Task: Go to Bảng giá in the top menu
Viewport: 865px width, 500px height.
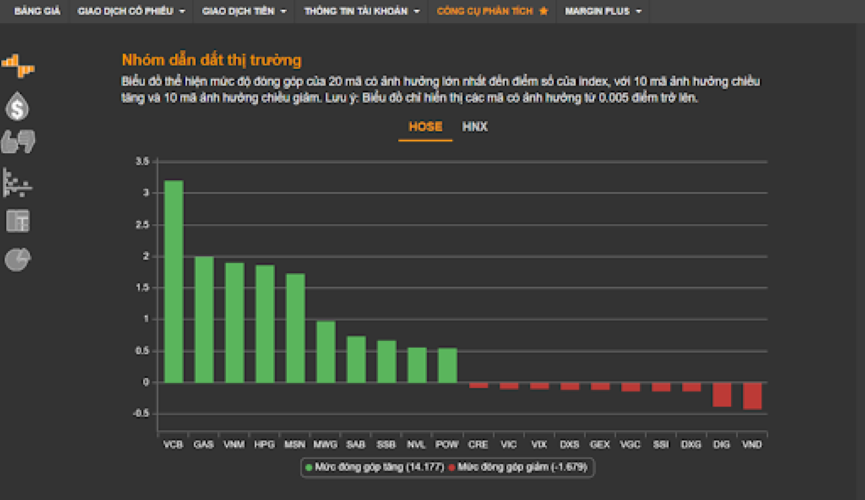Action: tap(35, 11)
